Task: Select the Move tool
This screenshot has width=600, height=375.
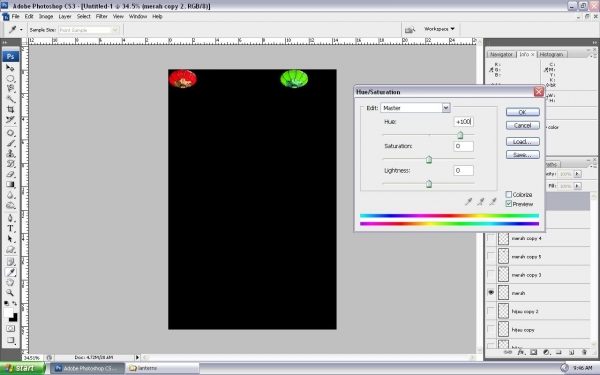Action: click(10, 68)
